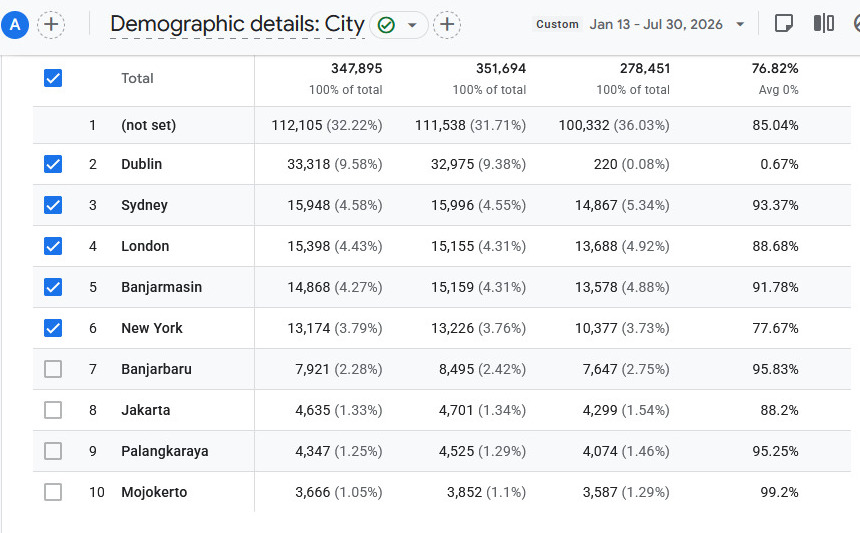Click the (not set) row label
Image resolution: width=860 pixels, height=533 pixels.
click(149, 126)
